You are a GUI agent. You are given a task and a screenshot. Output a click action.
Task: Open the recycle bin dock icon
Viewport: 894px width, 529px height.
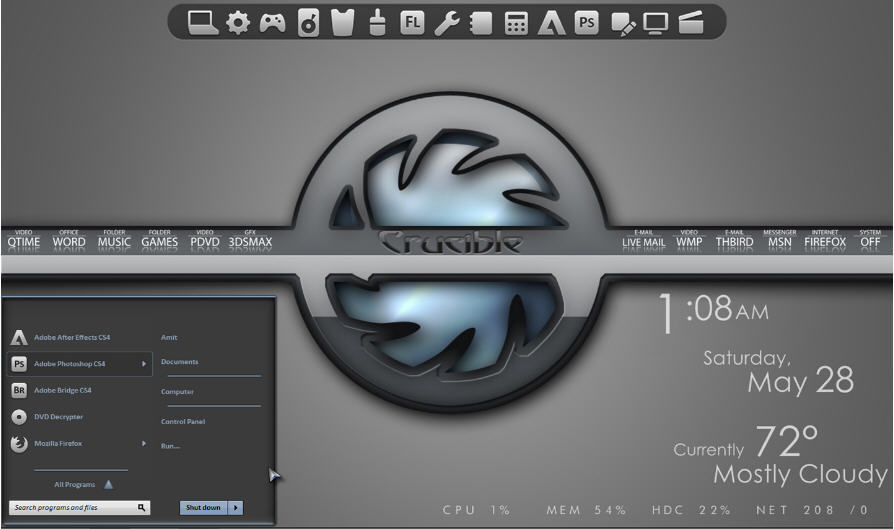pyautogui.click(x=343, y=23)
